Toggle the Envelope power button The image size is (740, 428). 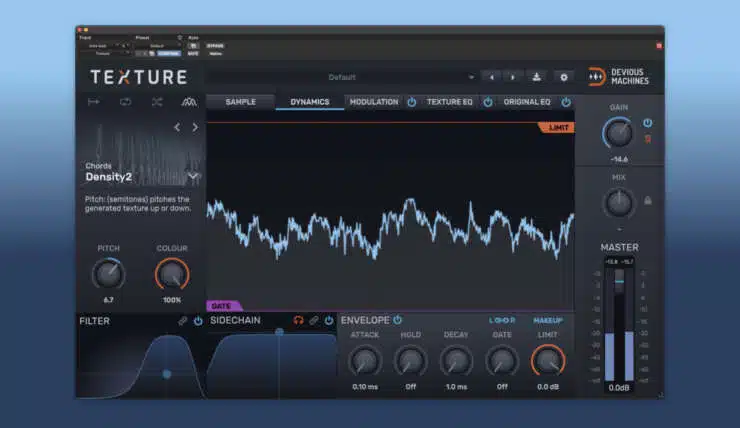point(397,320)
